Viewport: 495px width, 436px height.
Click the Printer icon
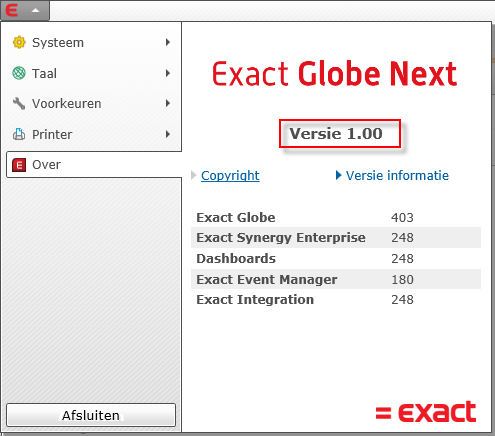coord(19,134)
